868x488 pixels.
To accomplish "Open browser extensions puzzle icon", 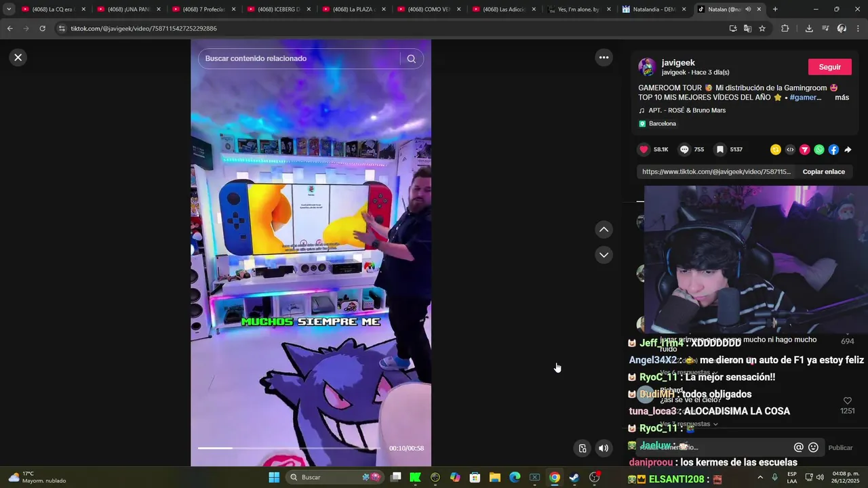I will click(785, 28).
